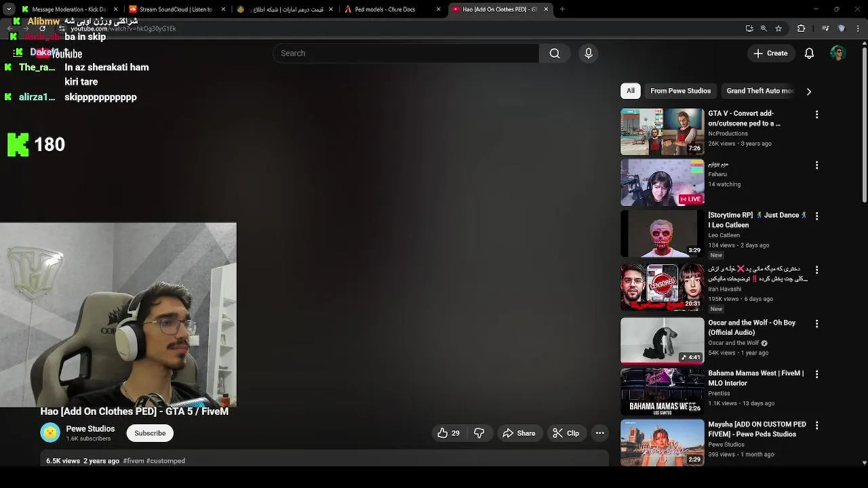Viewport: 868px width, 488px height.
Task: Click the page scrollbar down arrow
Action: point(864,463)
